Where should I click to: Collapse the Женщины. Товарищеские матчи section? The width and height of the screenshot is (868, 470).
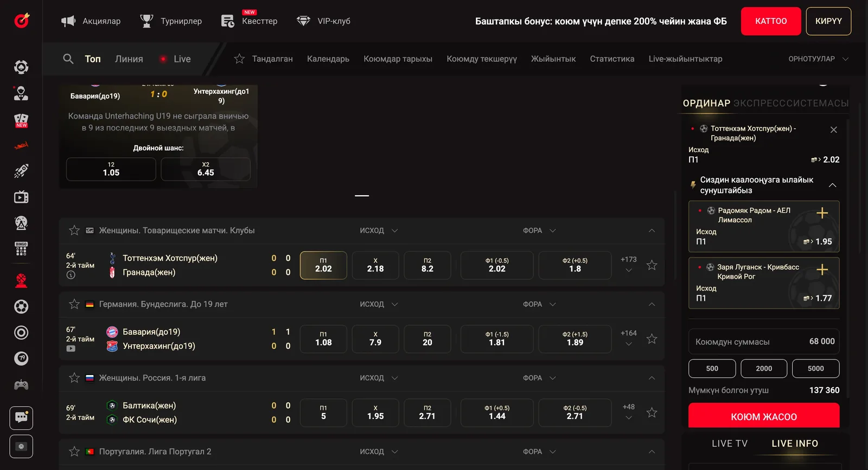pos(652,230)
